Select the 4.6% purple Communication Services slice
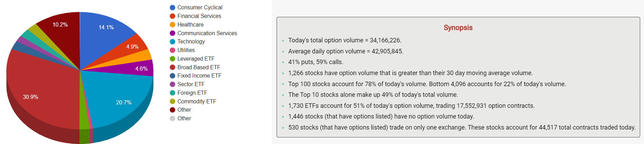Image resolution: width=644 pixels, height=144 pixels. point(140,68)
